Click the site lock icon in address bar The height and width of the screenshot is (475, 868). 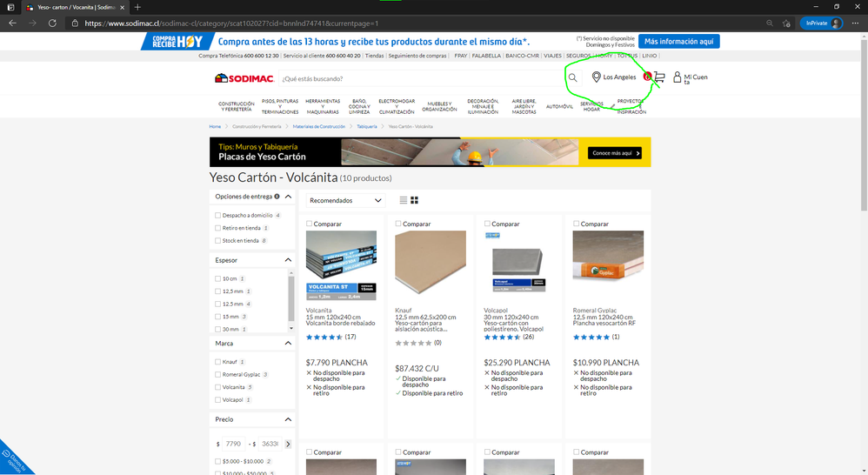(75, 23)
